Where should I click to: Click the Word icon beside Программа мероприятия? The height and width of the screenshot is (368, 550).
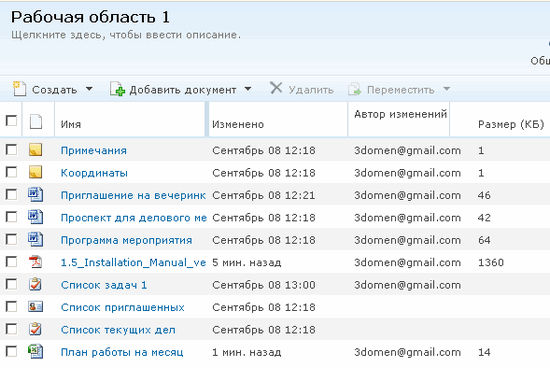click(35, 239)
